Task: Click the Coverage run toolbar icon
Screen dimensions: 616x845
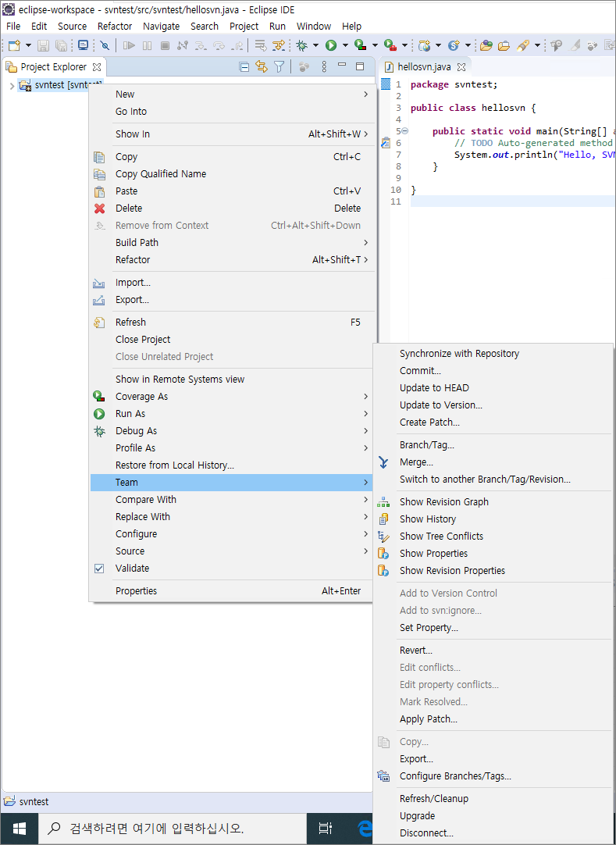Action: (361, 46)
